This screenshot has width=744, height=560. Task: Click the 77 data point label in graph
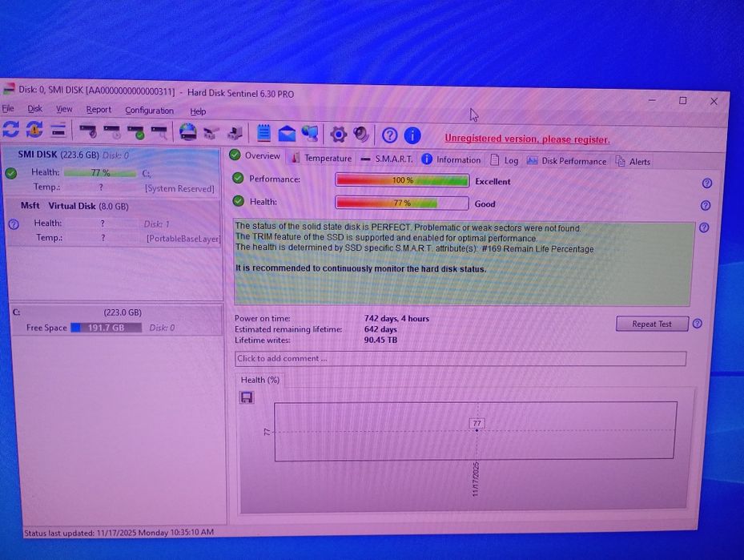[x=477, y=423]
